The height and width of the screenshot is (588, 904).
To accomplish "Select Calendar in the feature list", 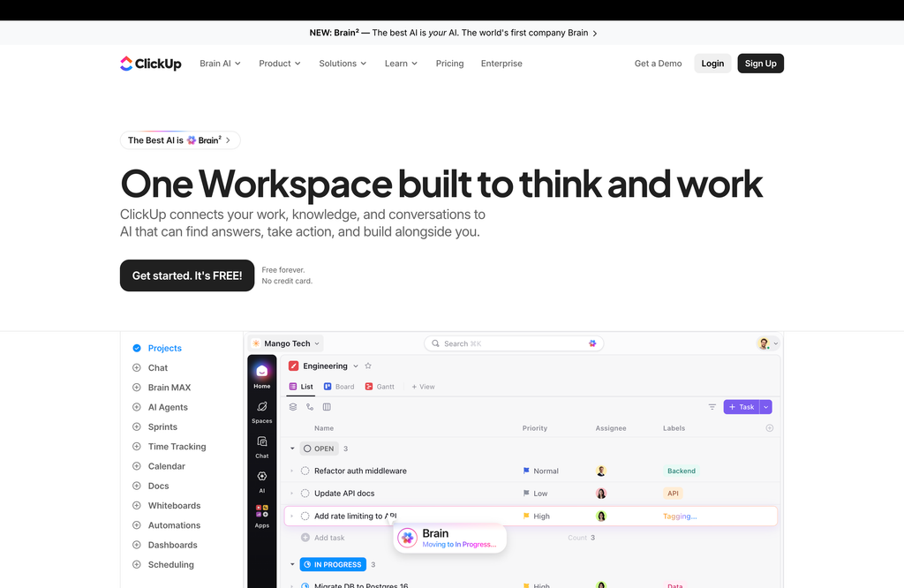I will [159, 466].
